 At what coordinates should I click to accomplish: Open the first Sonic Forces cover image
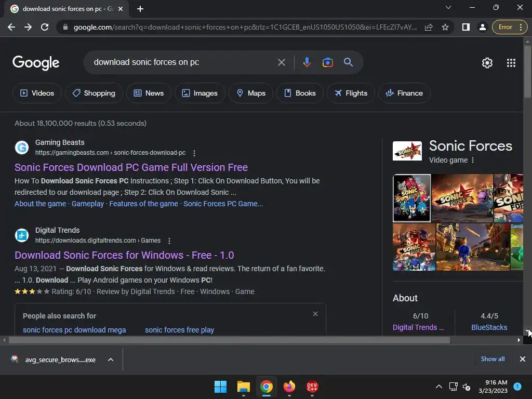(x=411, y=198)
